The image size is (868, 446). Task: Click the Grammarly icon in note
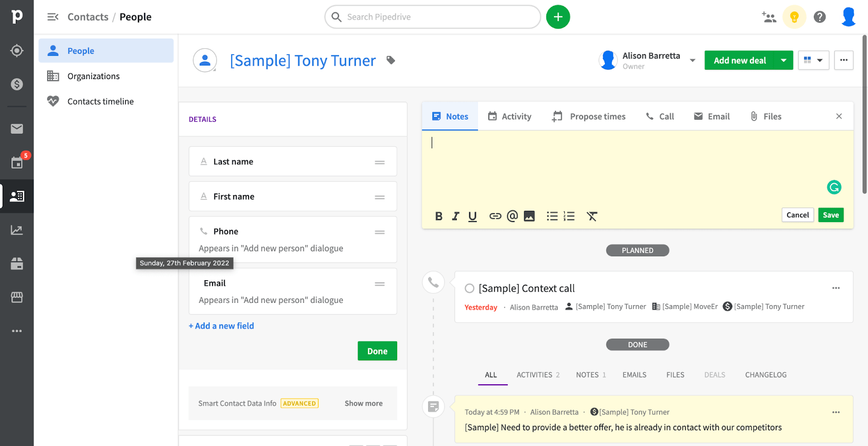point(834,188)
